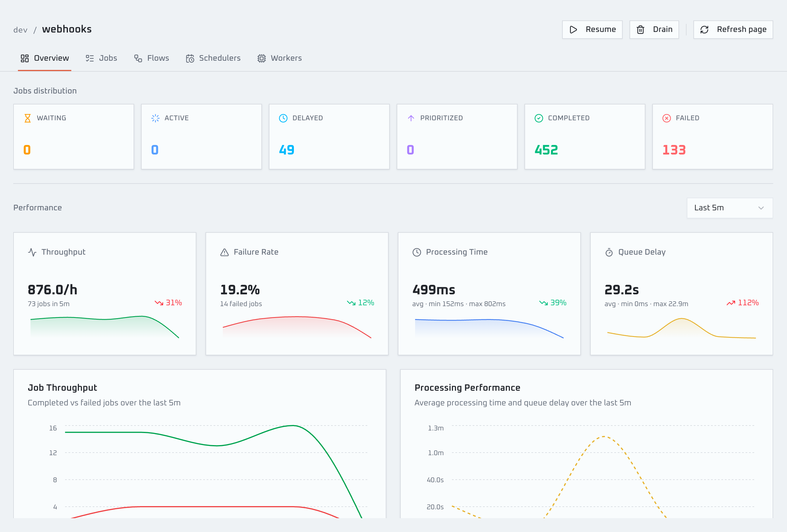Click the Processing Time sparkline chart
This screenshot has width=787, height=532.
(x=489, y=328)
